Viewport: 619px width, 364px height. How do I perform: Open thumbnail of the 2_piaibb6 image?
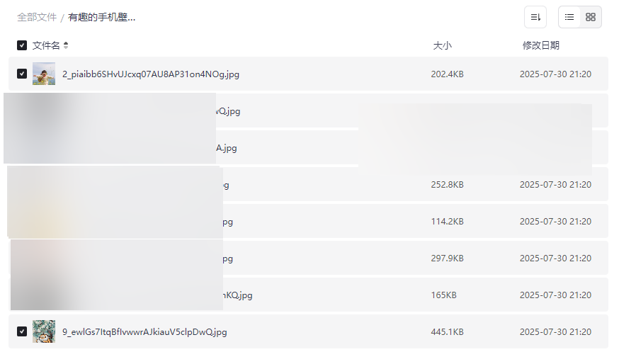(44, 74)
